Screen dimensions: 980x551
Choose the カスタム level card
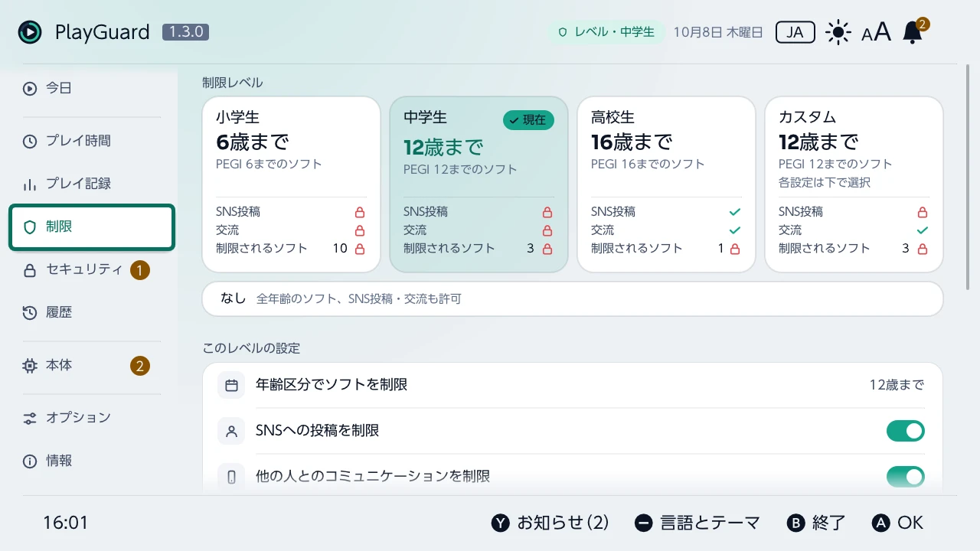(x=854, y=184)
